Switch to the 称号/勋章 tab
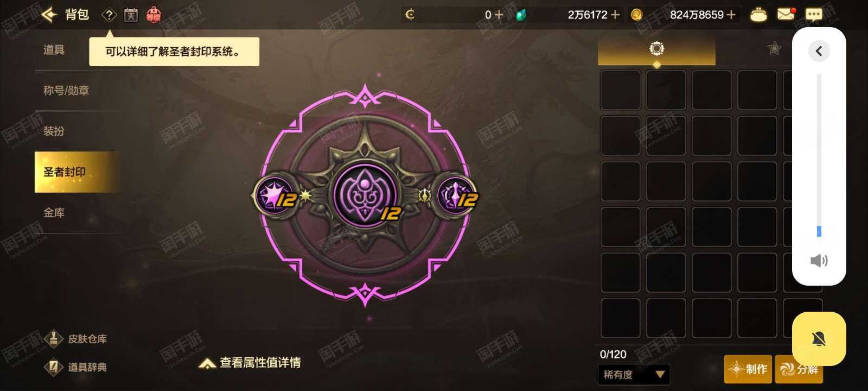Image resolution: width=868 pixels, height=391 pixels. click(x=66, y=90)
